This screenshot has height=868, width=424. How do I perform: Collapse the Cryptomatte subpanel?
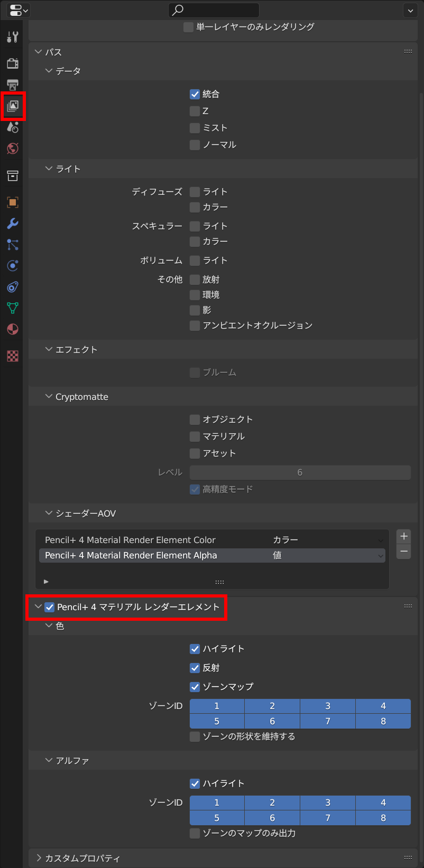click(x=49, y=396)
